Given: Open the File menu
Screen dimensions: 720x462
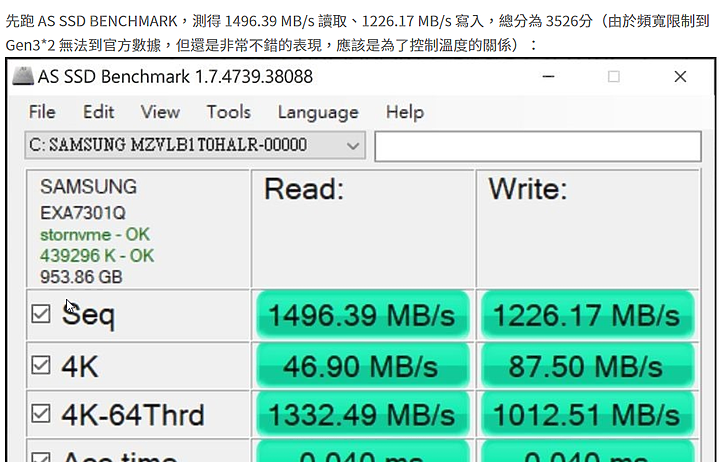Looking at the screenshot, I should [42, 112].
